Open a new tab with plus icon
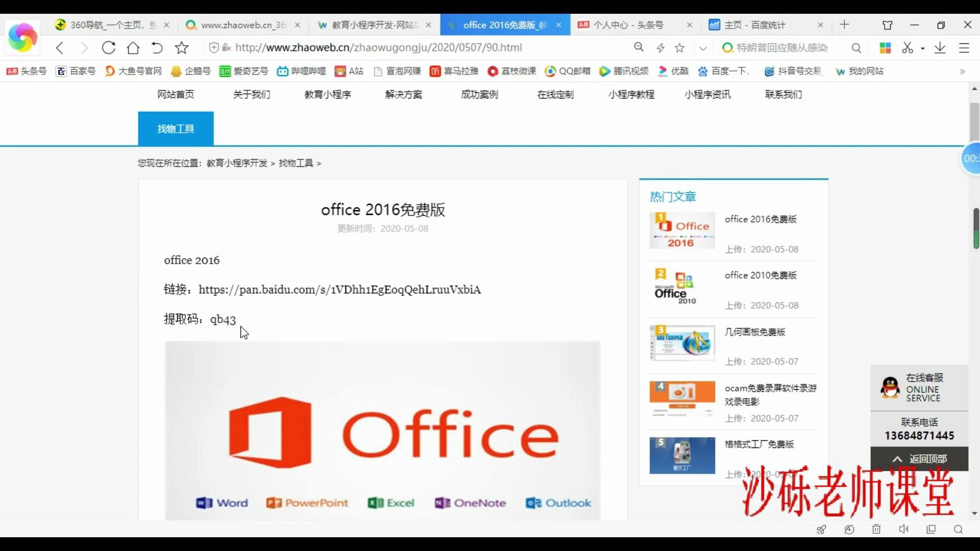Image resolution: width=980 pixels, height=551 pixels. [x=845, y=24]
